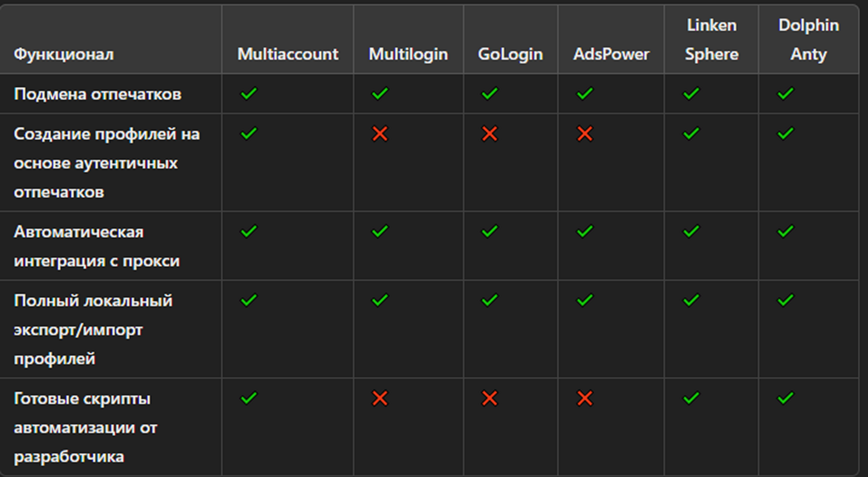Image resolution: width=868 pixels, height=477 pixels.
Task: Click red cross for Multilogin authentic fingerprints profiles
Action: click(x=380, y=134)
